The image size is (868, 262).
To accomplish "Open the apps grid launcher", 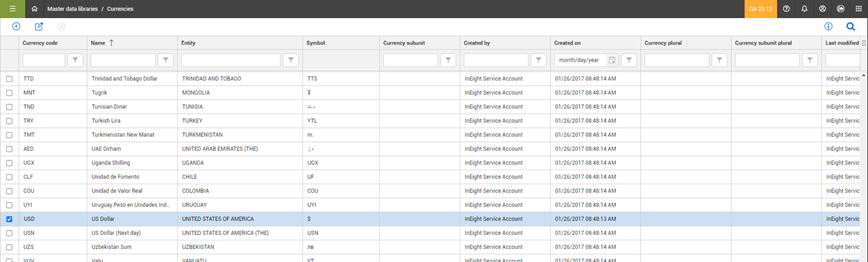I will click(858, 9).
